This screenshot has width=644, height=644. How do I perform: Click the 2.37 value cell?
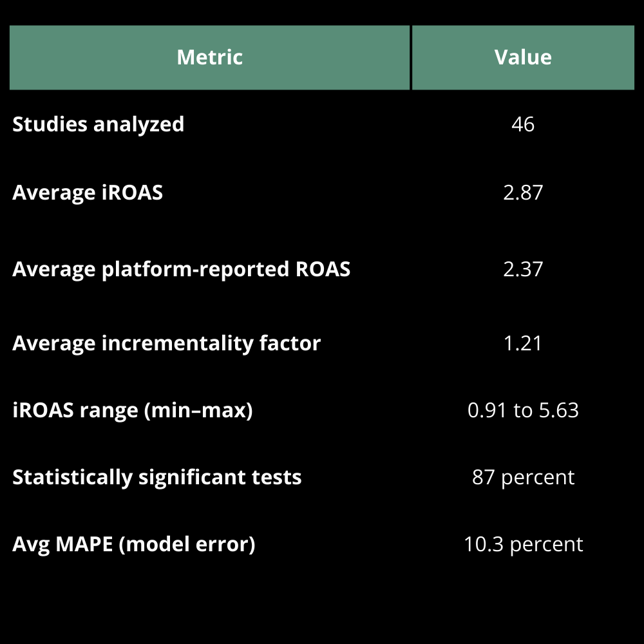click(x=523, y=269)
